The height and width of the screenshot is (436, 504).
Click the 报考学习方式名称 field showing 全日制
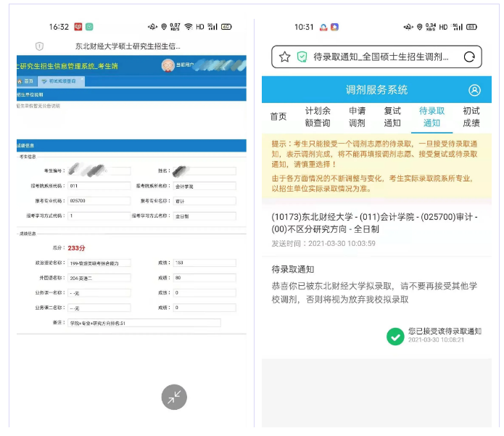[205, 216]
